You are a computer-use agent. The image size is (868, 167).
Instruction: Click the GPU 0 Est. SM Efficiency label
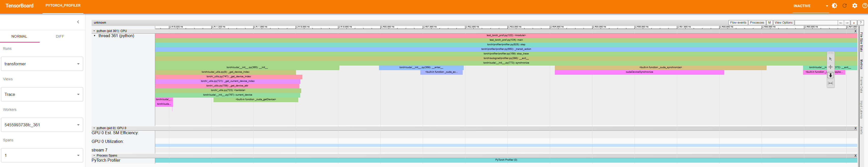tap(115, 133)
